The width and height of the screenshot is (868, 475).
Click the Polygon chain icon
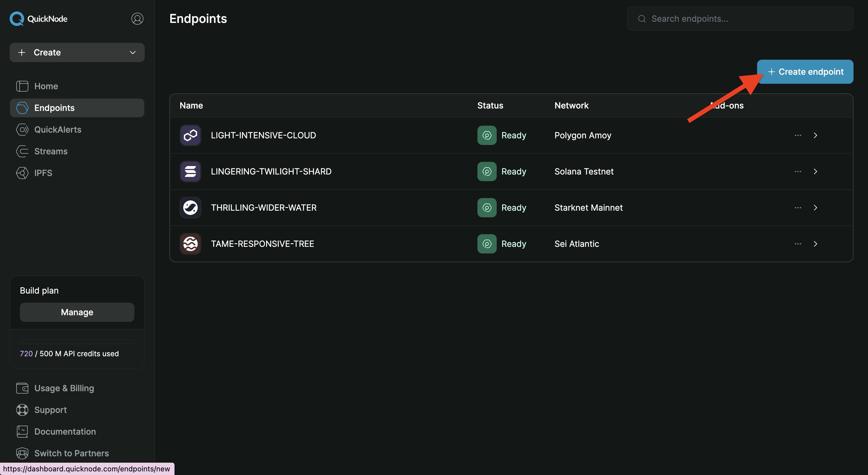click(190, 135)
